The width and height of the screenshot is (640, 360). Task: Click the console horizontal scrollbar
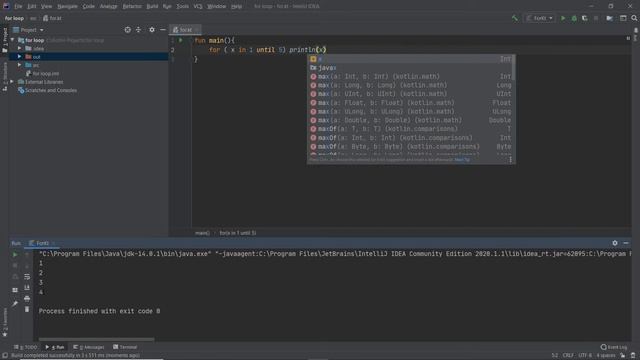pyautogui.click(x=96, y=340)
